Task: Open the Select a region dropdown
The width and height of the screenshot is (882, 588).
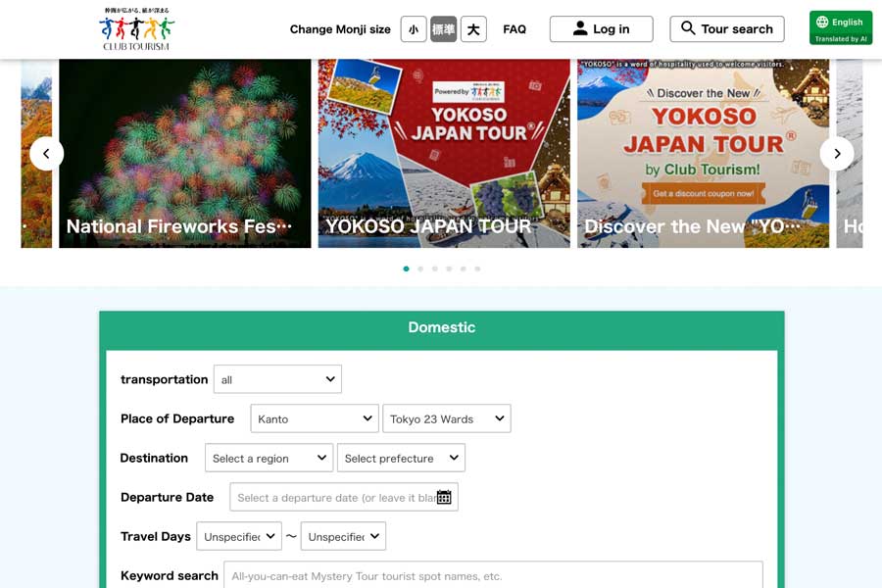Action: pos(269,458)
